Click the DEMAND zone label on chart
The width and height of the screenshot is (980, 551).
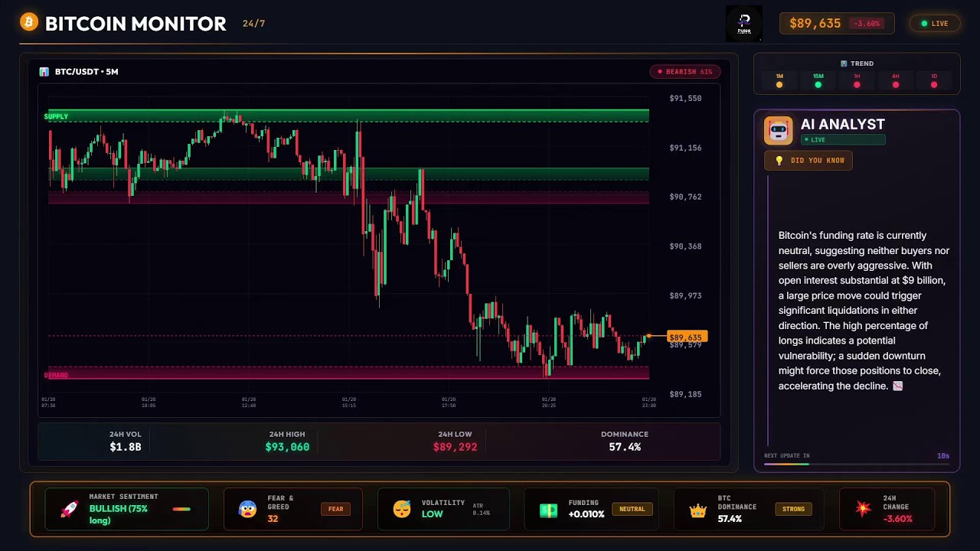[x=57, y=375]
